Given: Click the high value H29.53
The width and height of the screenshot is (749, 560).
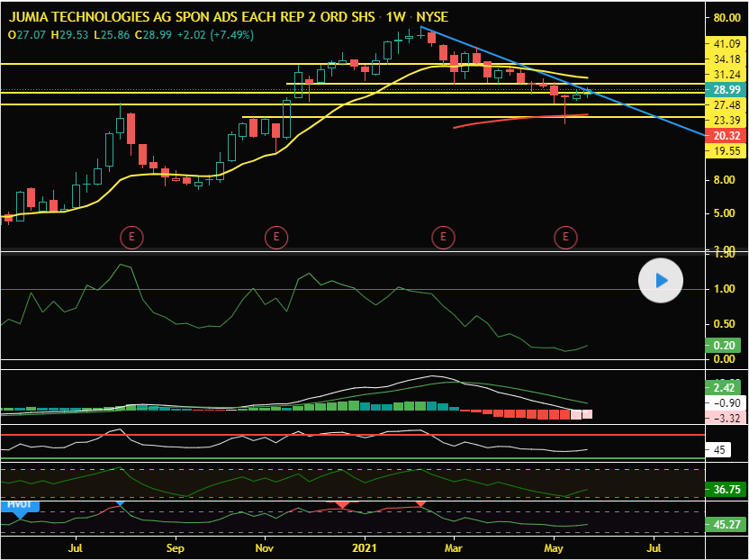Looking at the screenshot, I should coord(69,35).
